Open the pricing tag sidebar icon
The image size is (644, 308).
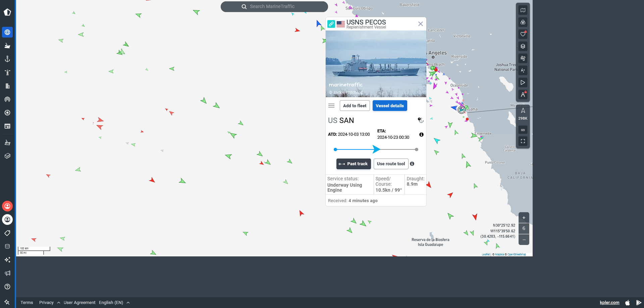(x=7, y=233)
